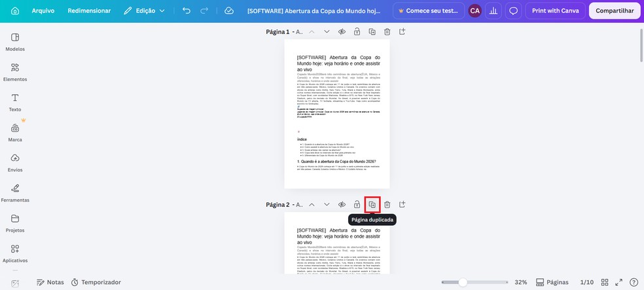Check cloud save status icon
644x290 pixels.
point(229,11)
